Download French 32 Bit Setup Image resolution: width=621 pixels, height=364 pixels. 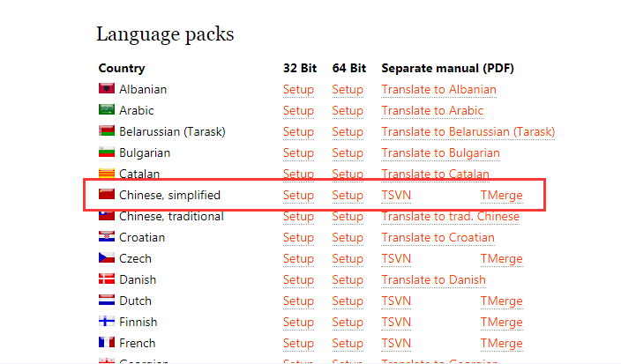coord(298,344)
